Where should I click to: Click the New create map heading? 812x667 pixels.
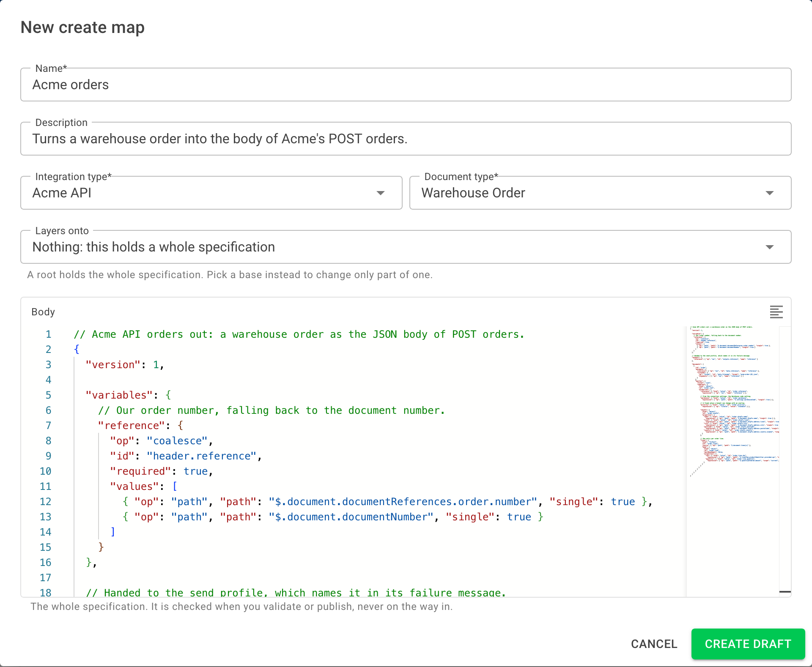coord(82,27)
